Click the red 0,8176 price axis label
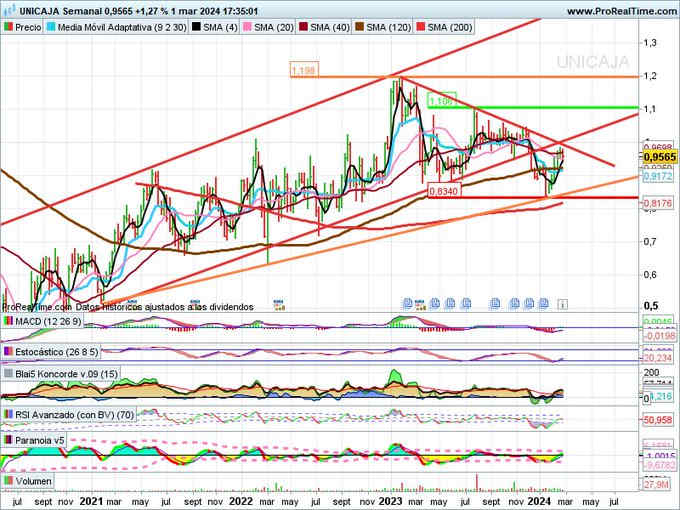 click(x=657, y=203)
